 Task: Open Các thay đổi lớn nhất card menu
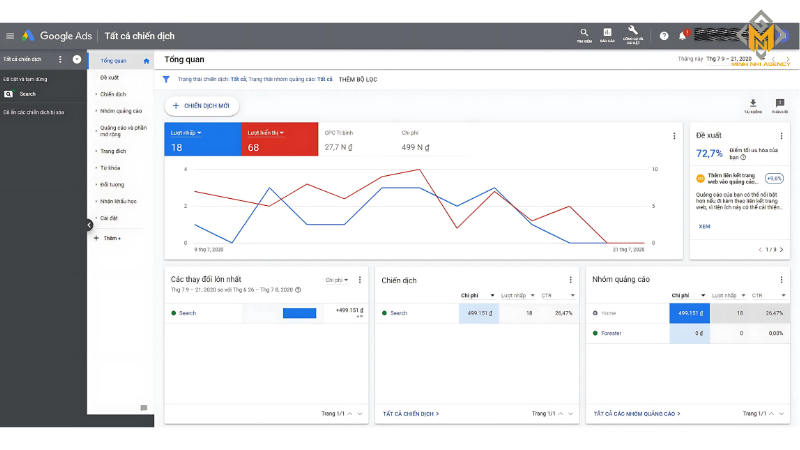point(360,280)
